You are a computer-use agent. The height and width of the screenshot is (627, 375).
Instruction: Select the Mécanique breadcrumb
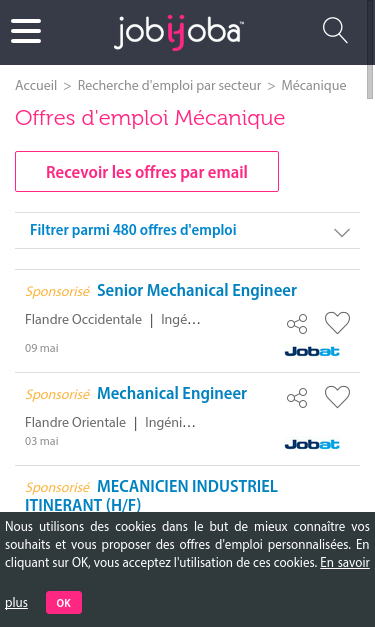(x=314, y=85)
